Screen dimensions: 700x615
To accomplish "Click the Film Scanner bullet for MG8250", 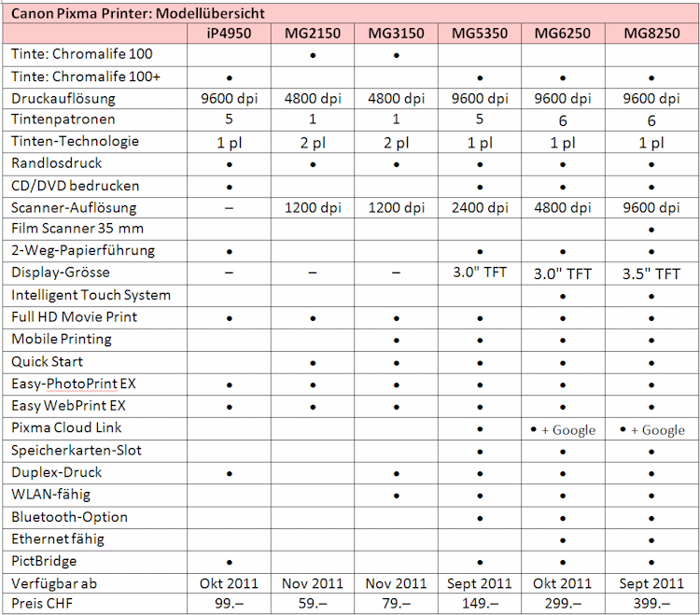I will coord(651,230).
